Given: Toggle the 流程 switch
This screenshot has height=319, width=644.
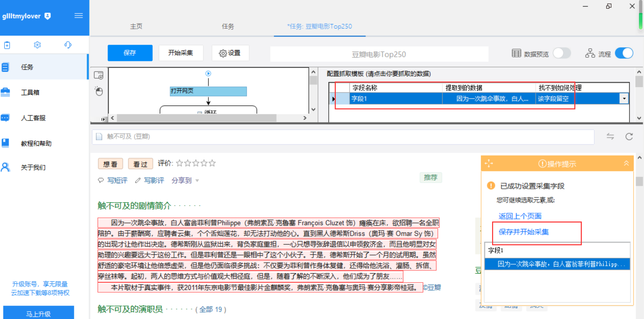Looking at the screenshot, I should 624,53.
